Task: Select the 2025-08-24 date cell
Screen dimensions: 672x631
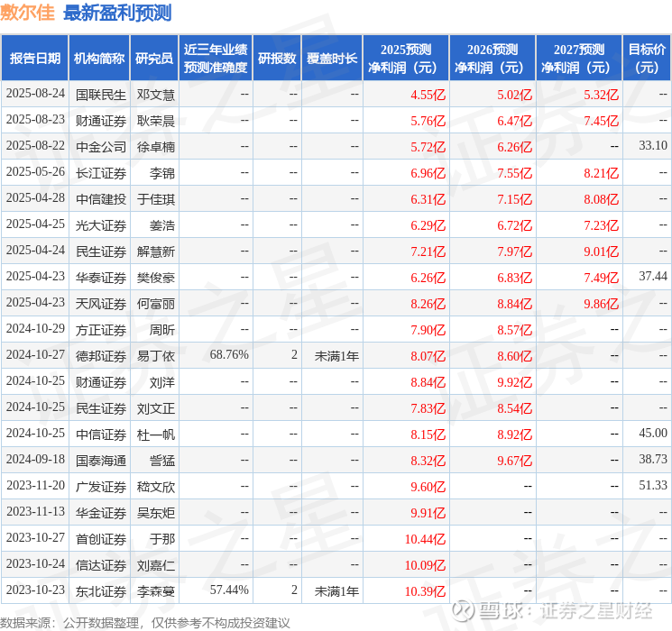Action: (35, 94)
